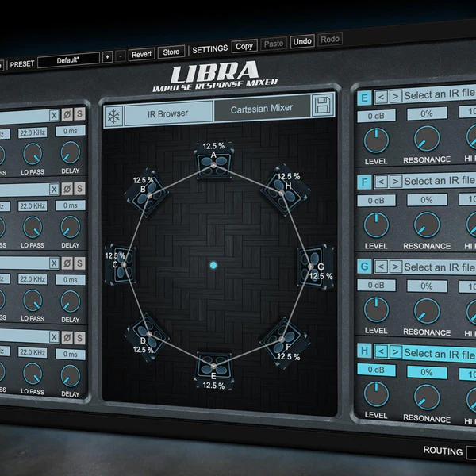Undo the last change
The width and height of the screenshot is (476, 476).
[x=302, y=41]
